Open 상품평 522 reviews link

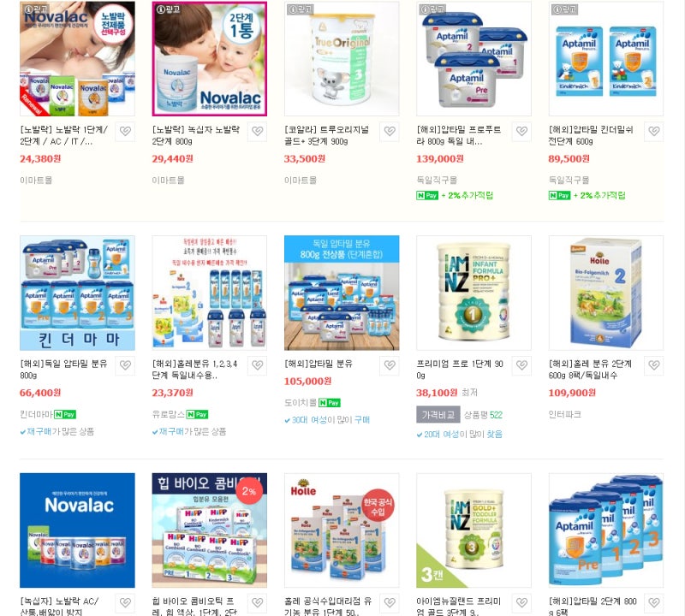[x=483, y=415]
